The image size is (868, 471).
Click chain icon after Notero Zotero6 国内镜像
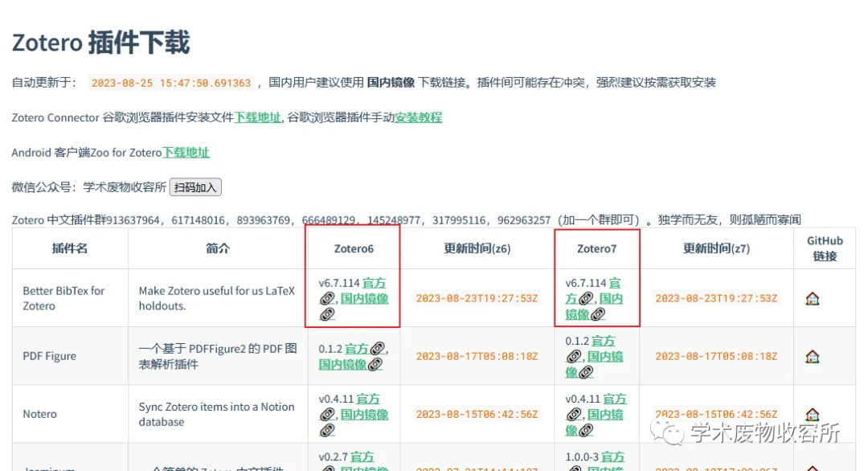(x=327, y=430)
